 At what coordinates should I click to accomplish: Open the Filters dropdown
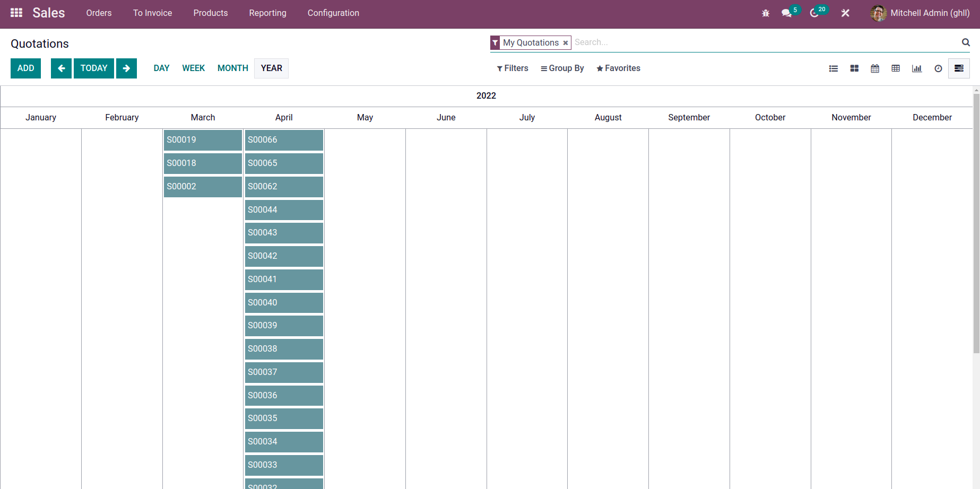pos(513,68)
